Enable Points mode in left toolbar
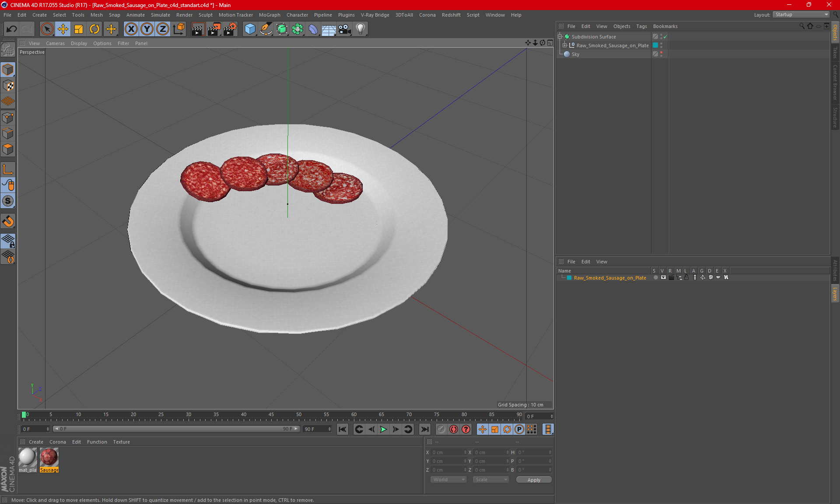 [x=8, y=118]
